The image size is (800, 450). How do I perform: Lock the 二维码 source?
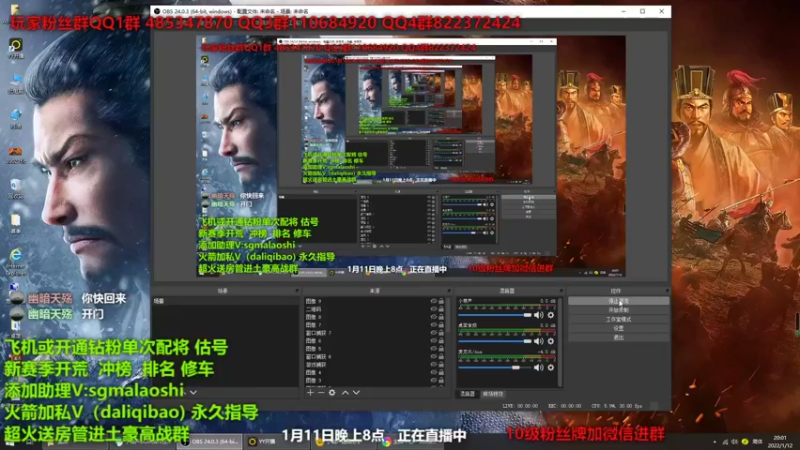pyautogui.click(x=441, y=309)
